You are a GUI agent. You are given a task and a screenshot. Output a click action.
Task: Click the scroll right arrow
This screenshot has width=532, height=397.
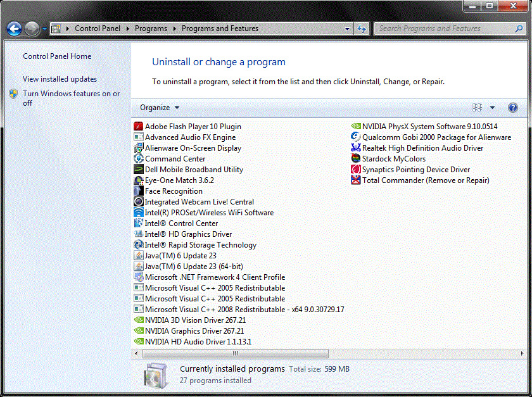click(x=522, y=353)
